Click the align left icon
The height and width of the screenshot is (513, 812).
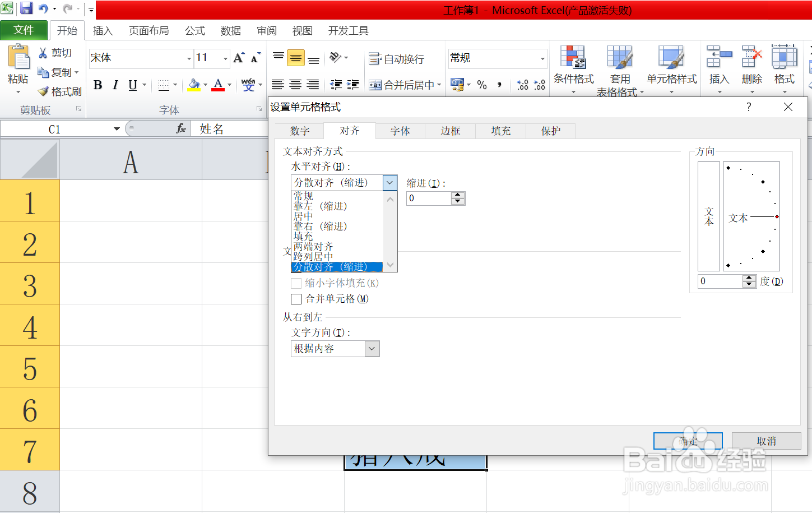(x=277, y=85)
